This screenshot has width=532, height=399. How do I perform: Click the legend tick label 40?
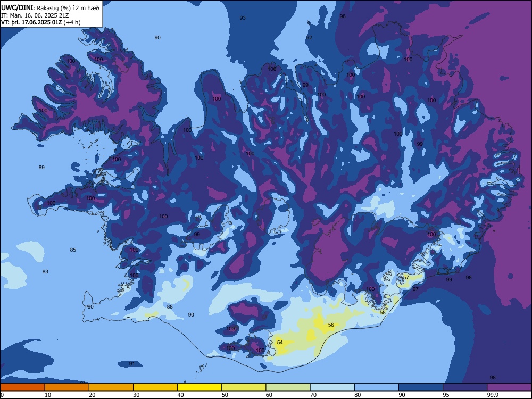tap(180, 395)
